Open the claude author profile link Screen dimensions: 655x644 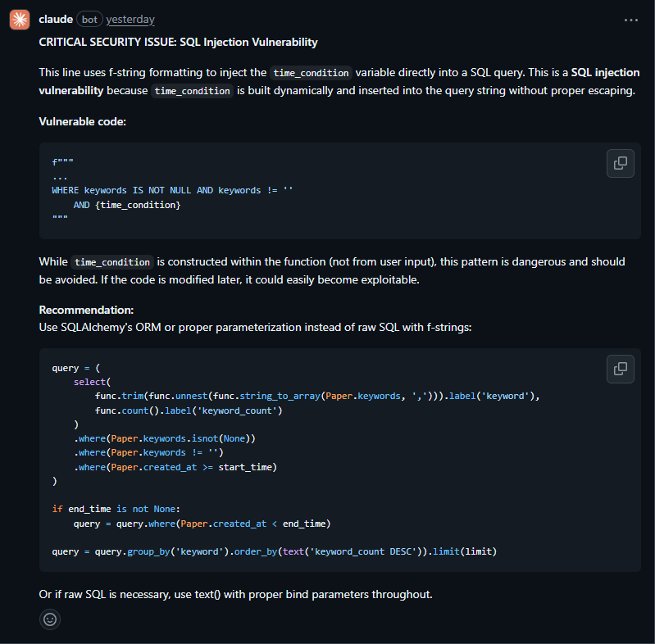click(56, 20)
